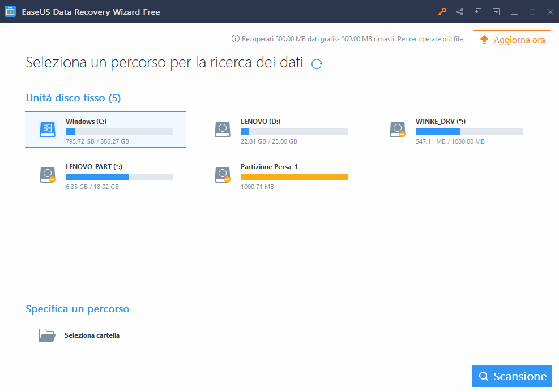Close the EaseUS window
The height and width of the screenshot is (392, 559).
(x=550, y=12)
